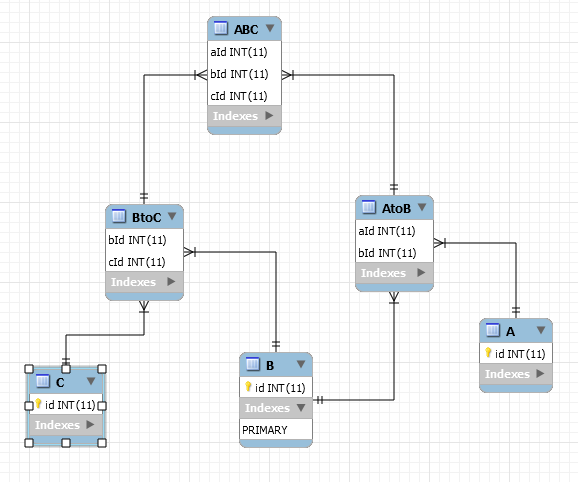
Task: Expand the Indexes section of table A
Action: (540, 374)
